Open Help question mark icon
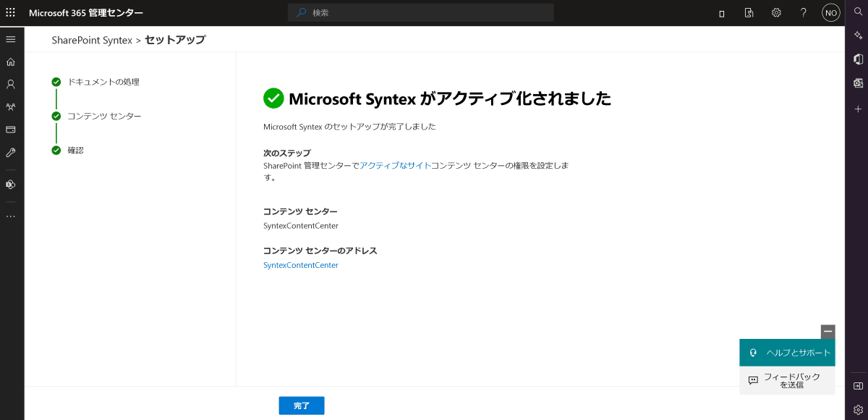 pos(804,13)
